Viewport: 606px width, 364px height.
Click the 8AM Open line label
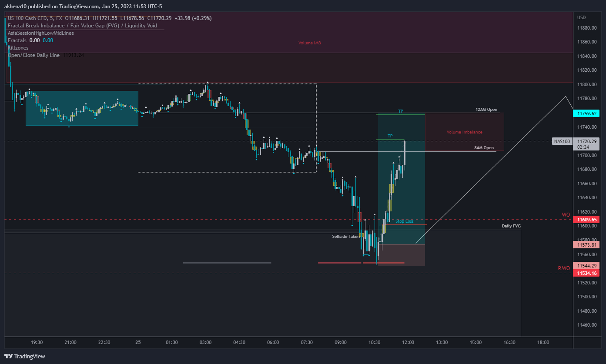[484, 148]
